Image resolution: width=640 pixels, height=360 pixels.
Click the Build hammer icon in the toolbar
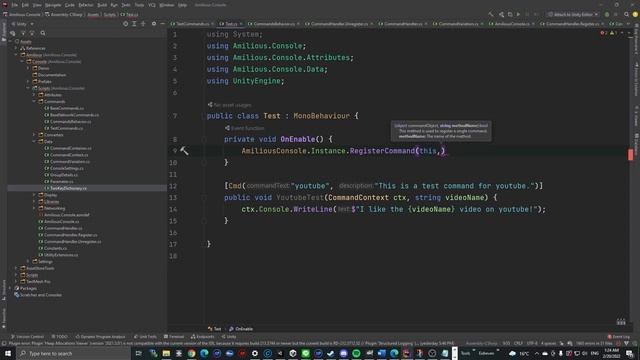click(x=491, y=14)
